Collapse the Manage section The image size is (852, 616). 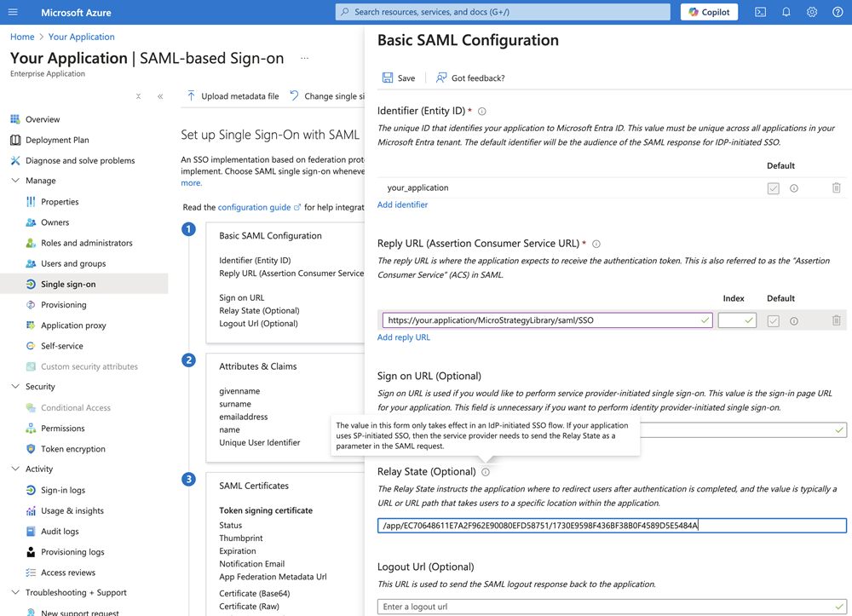15,181
